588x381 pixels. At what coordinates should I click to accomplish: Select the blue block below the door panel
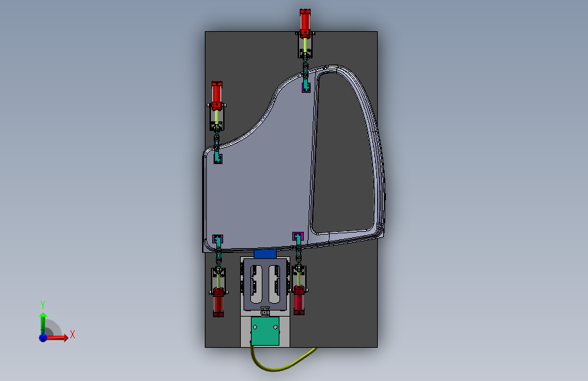pyautogui.click(x=265, y=254)
